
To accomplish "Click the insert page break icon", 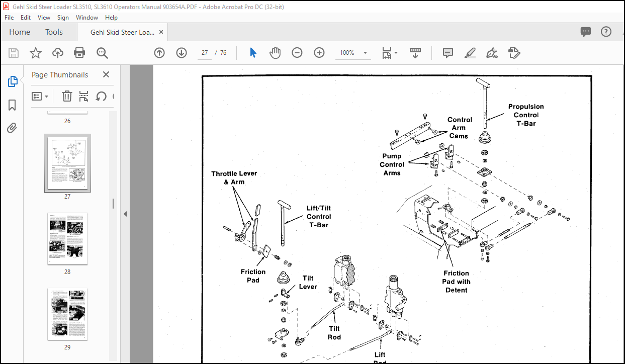I will (84, 96).
